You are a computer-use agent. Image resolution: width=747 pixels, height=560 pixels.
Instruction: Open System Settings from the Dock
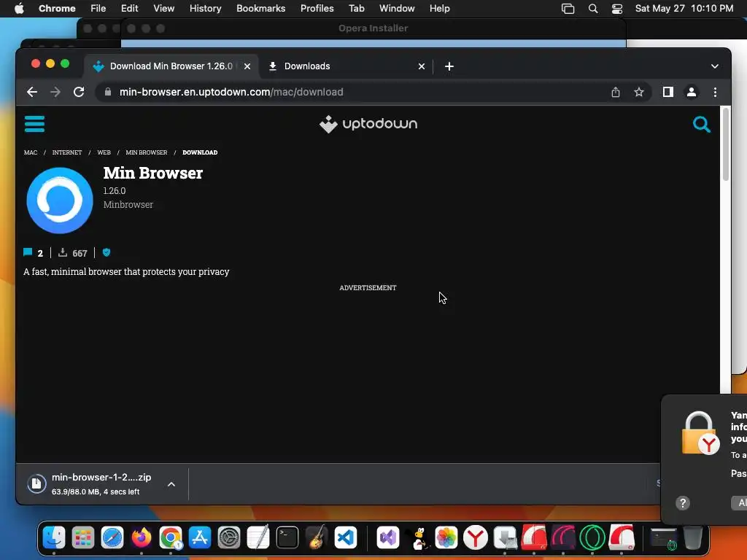coord(228,537)
